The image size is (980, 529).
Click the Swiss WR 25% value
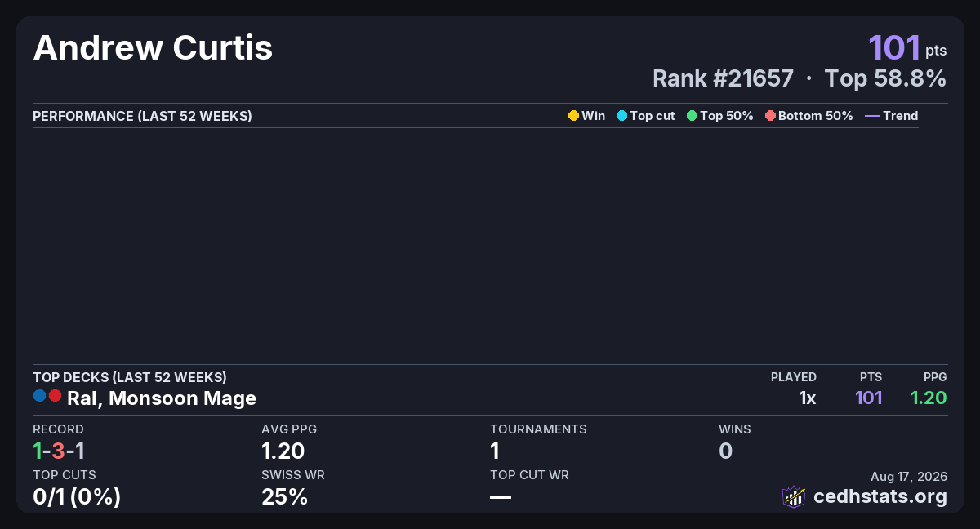(285, 496)
